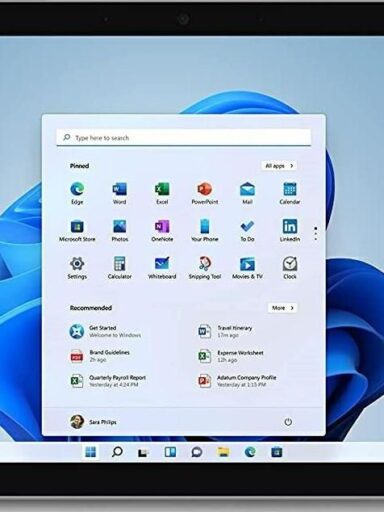Open Your Phone app
Image resolution: width=384 pixels, height=512 pixels.
[x=205, y=230]
